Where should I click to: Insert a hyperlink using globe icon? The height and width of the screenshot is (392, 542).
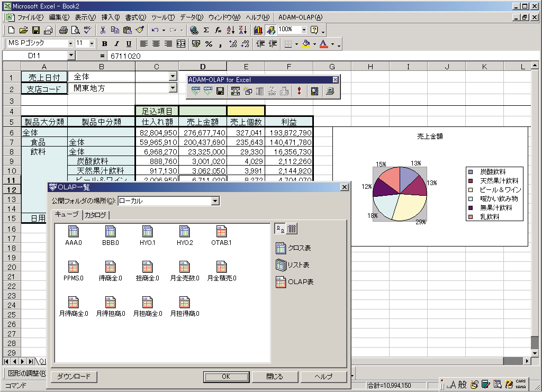pos(194,30)
